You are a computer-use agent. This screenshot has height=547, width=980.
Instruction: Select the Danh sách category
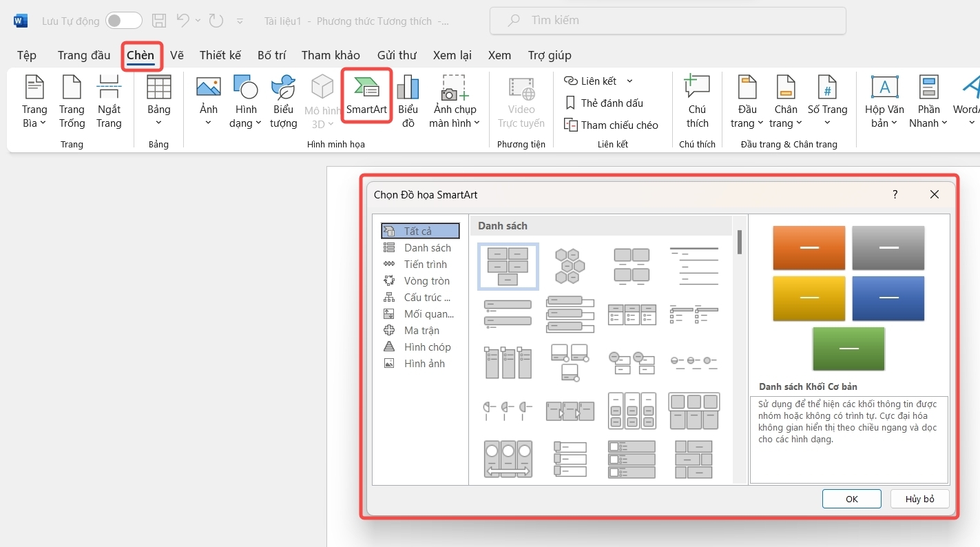click(421, 248)
